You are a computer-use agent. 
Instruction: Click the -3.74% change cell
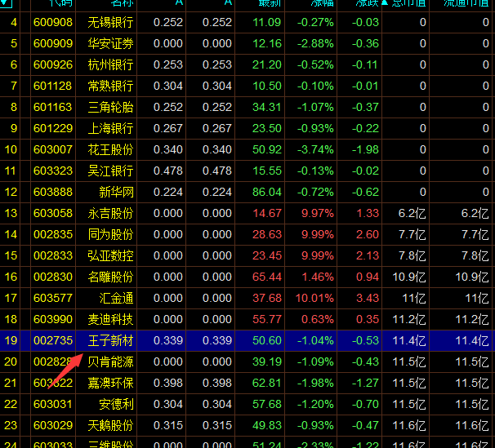point(315,149)
